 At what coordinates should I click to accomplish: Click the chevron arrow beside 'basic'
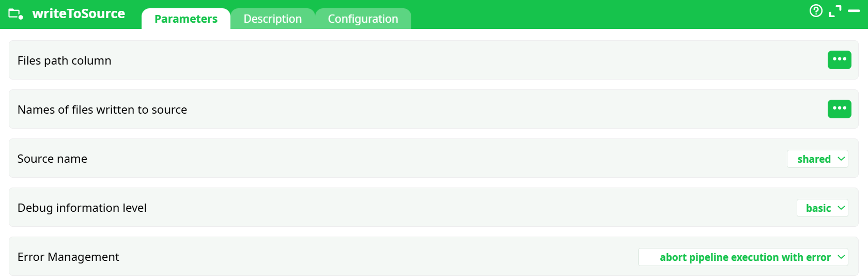(x=841, y=208)
